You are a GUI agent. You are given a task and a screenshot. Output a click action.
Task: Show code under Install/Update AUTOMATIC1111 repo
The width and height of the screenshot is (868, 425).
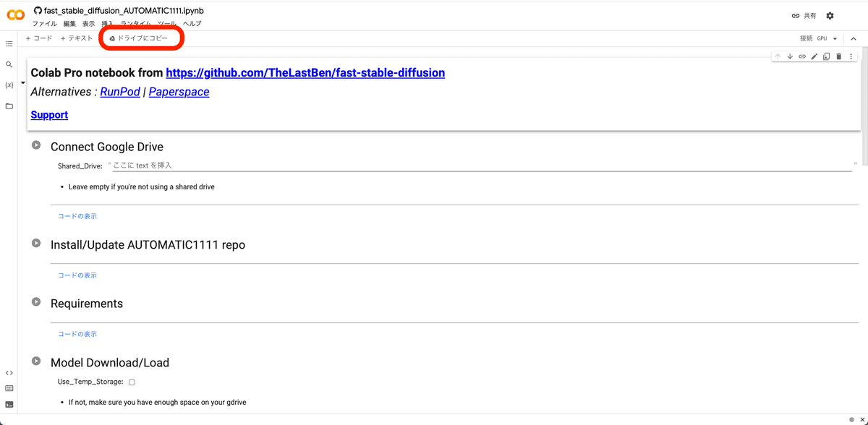click(77, 275)
